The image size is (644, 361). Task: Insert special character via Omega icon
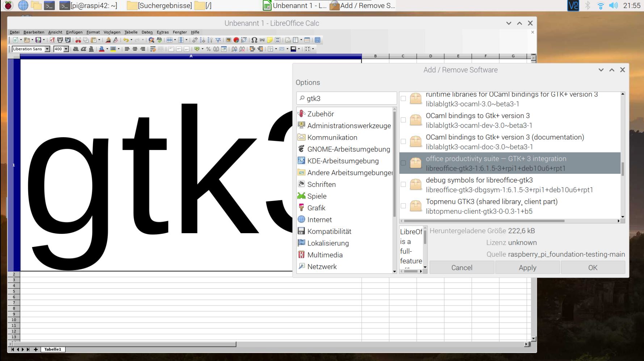[254, 40]
